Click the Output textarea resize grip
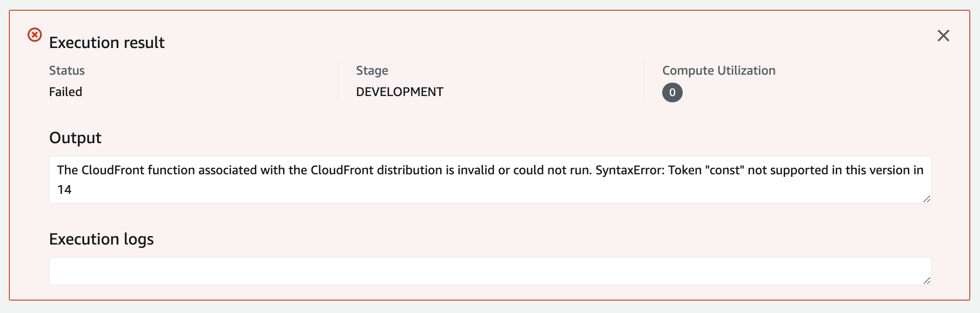This screenshot has width=980, height=313. pos(926,200)
